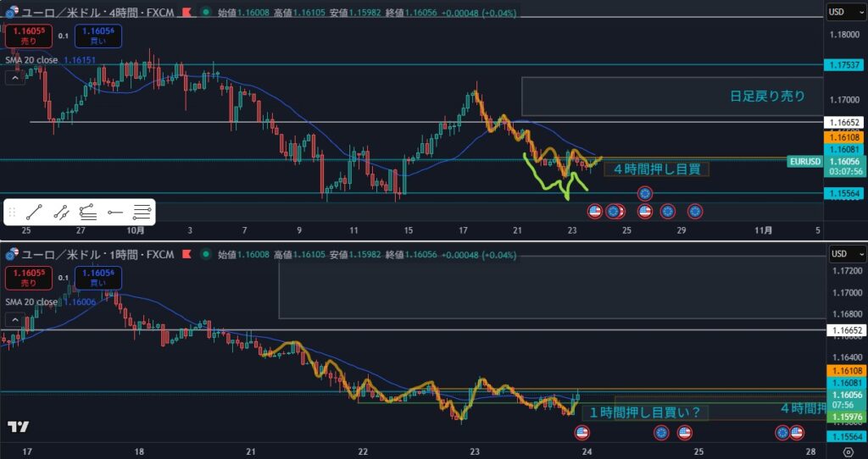Select the SMA 20 close indicator label on top chart
This screenshot has width=868, height=459.
[x=31, y=60]
